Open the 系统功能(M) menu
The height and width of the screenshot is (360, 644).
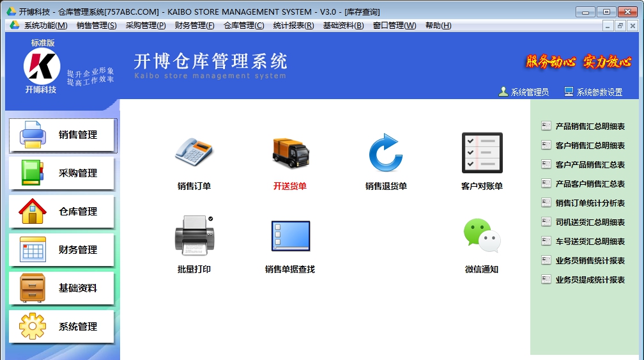(45, 26)
